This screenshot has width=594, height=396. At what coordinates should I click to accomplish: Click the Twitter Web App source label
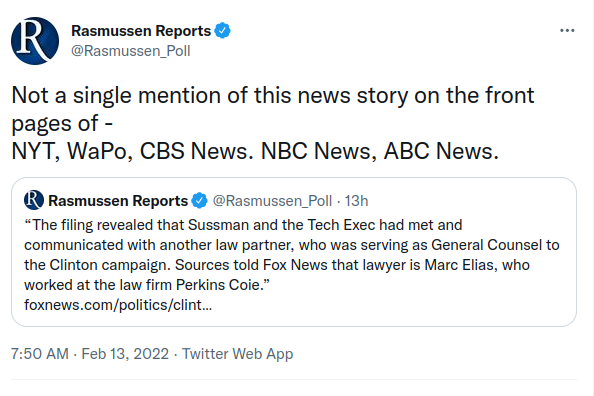(238, 354)
